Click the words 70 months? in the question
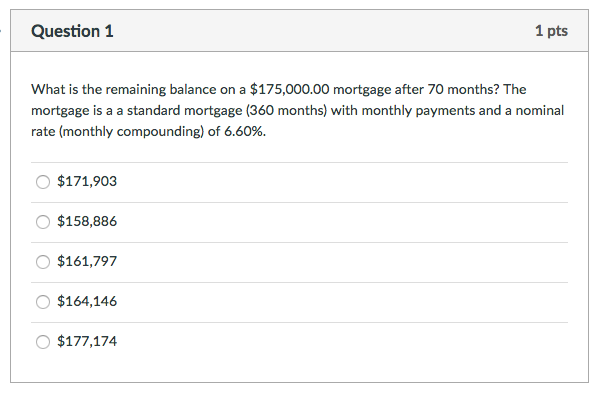This screenshot has width=613, height=401. 464,90
